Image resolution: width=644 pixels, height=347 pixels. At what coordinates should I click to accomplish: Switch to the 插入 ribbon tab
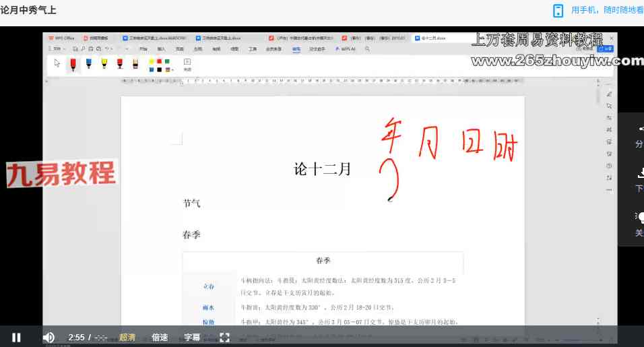coord(161,49)
